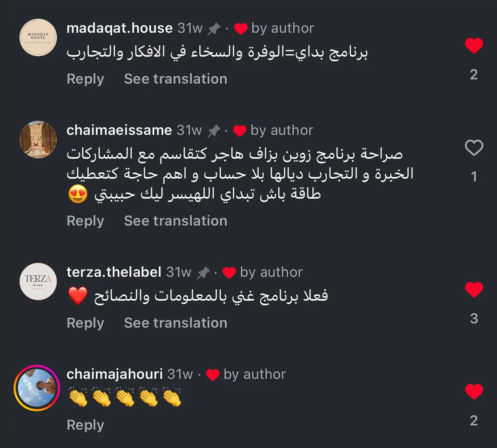Click the pin icon beside madaqat.house
The height and width of the screenshot is (448, 497).
tap(214, 29)
